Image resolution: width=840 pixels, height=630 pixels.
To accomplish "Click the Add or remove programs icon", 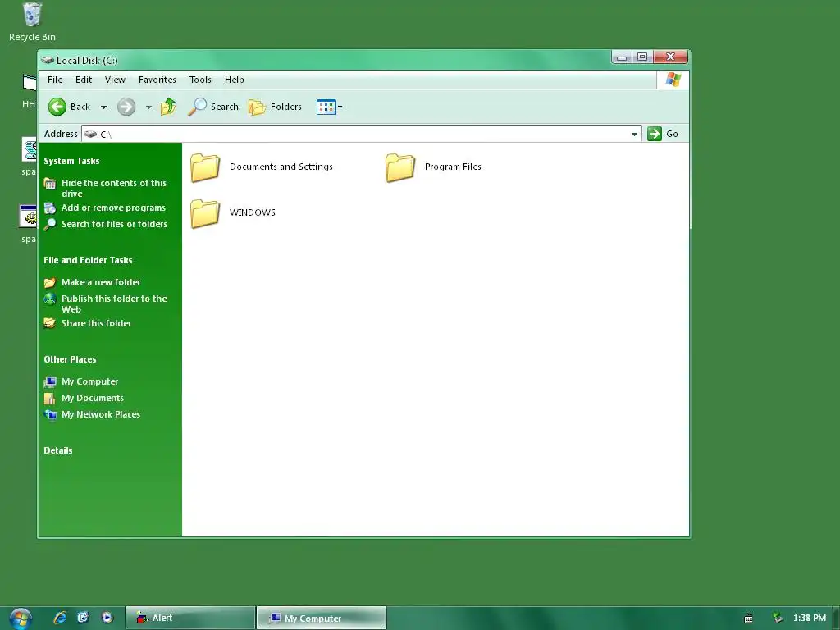I will coord(50,208).
